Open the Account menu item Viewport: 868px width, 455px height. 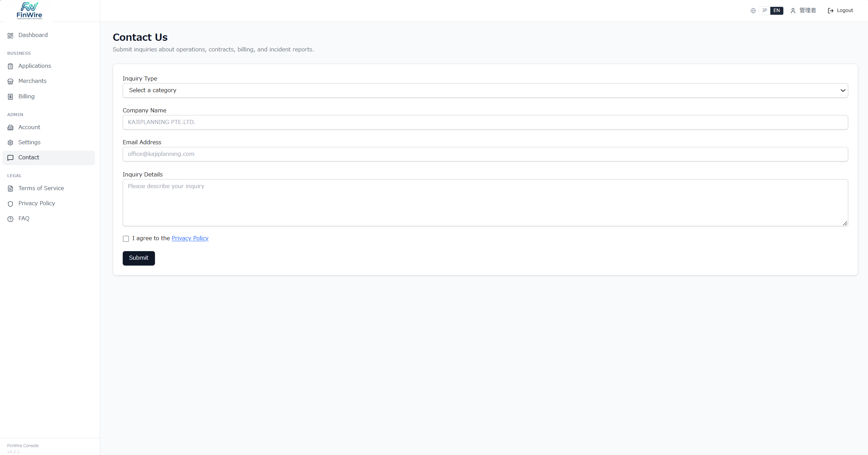click(29, 127)
